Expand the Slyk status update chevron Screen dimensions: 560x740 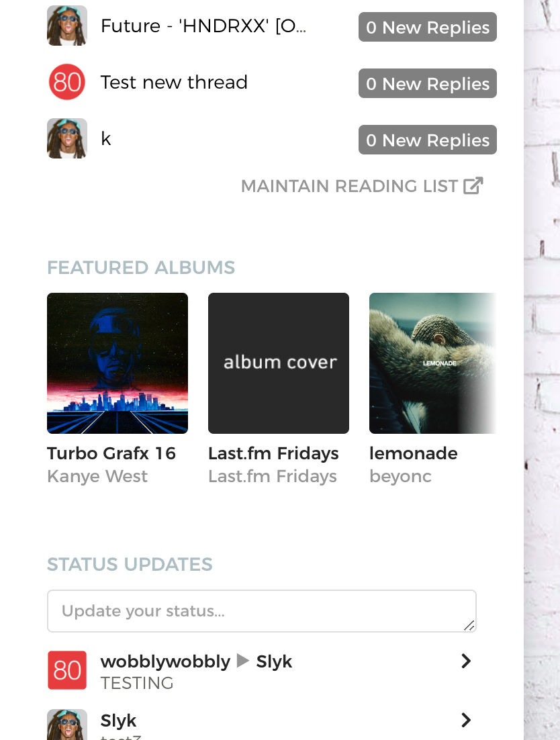coord(465,720)
